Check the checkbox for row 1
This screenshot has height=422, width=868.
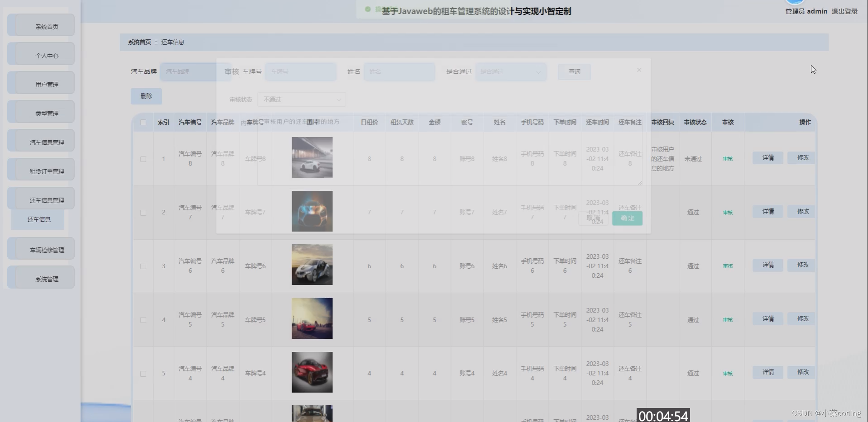coord(143,159)
